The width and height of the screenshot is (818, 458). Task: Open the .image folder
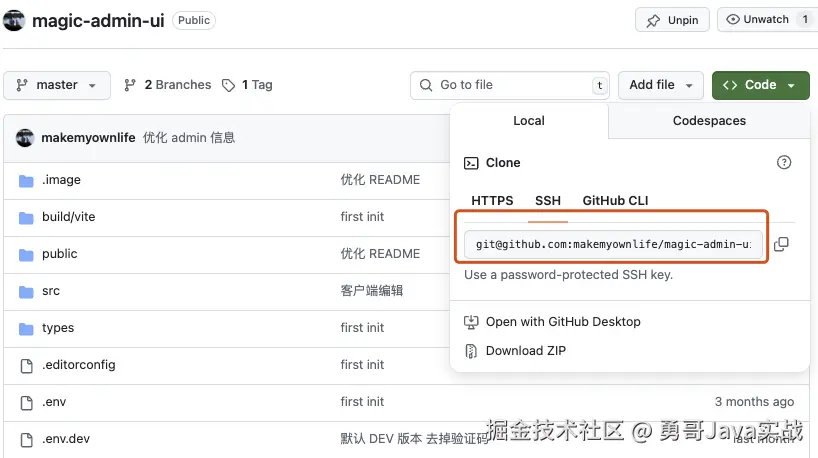tap(62, 180)
